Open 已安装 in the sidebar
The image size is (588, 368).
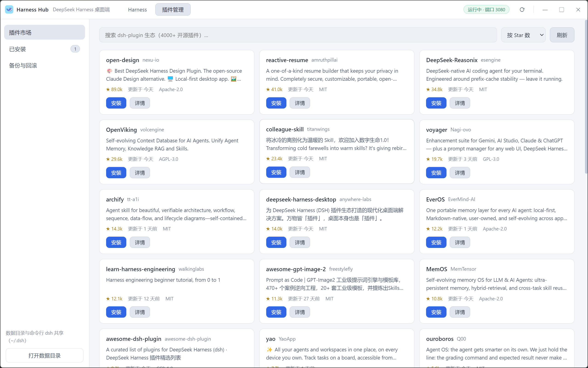pos(45,49)
